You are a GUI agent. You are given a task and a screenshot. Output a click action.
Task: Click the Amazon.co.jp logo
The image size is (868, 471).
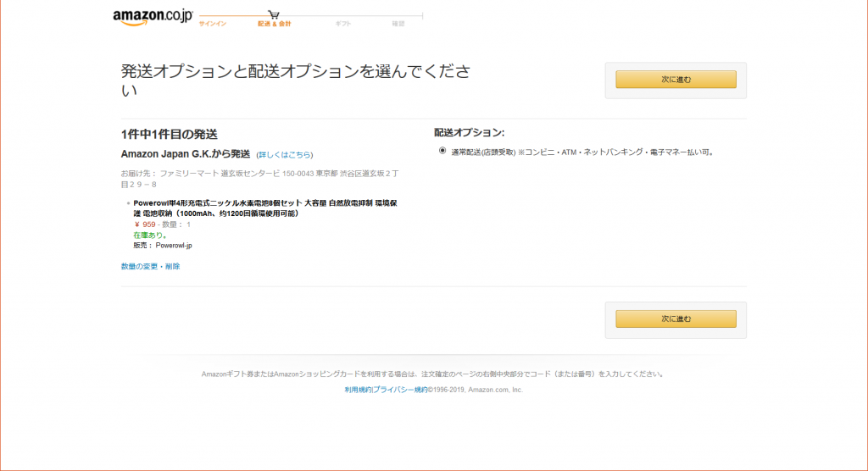click(153, 17)
